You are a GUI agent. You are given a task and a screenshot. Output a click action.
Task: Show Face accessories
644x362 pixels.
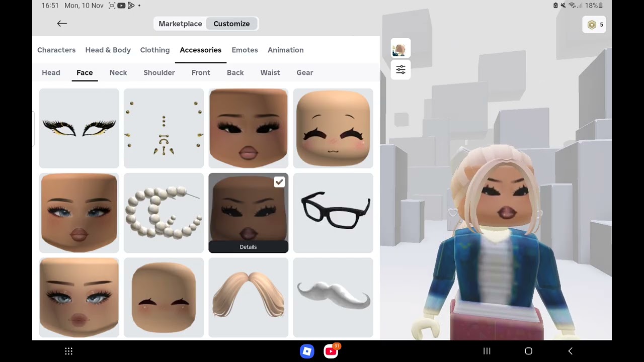point(85,72)
